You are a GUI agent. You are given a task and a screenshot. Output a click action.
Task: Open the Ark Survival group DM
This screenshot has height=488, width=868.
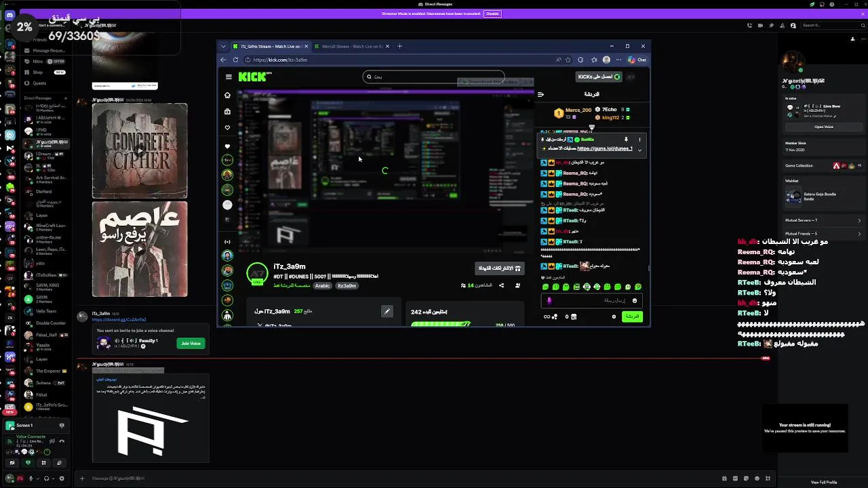coord(45,180)
